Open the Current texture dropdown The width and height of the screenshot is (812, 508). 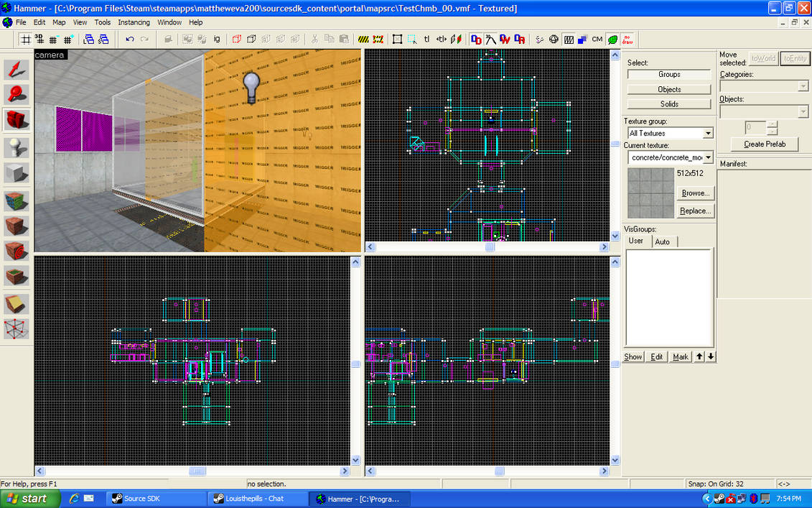tap(708, 157)
